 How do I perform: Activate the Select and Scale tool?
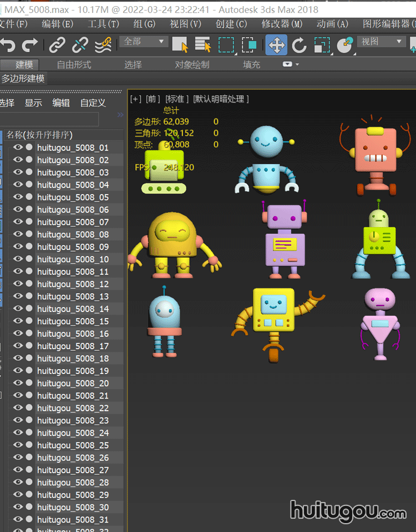(x=322, y=45)
